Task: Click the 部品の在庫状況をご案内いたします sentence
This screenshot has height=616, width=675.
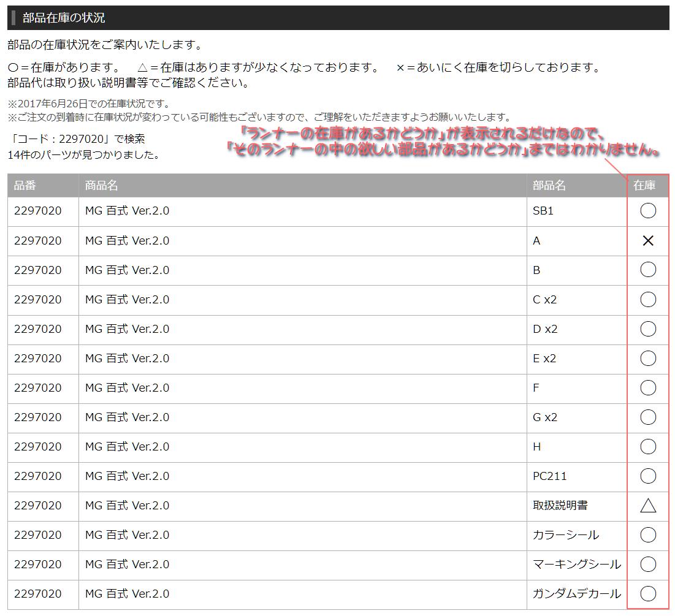Action: pyautogui.click(x=105, y=45)
